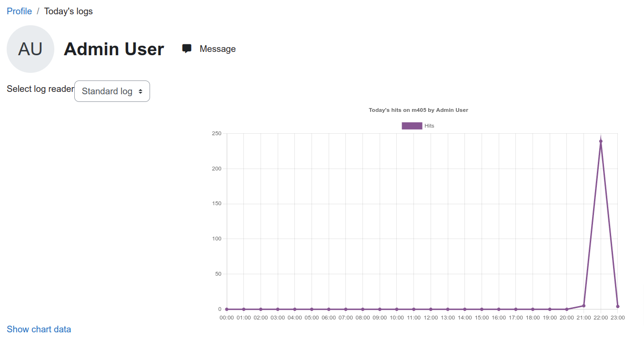Click the 06:00 data point on chart
The image size is (644, 339).
tap(329, 309)
